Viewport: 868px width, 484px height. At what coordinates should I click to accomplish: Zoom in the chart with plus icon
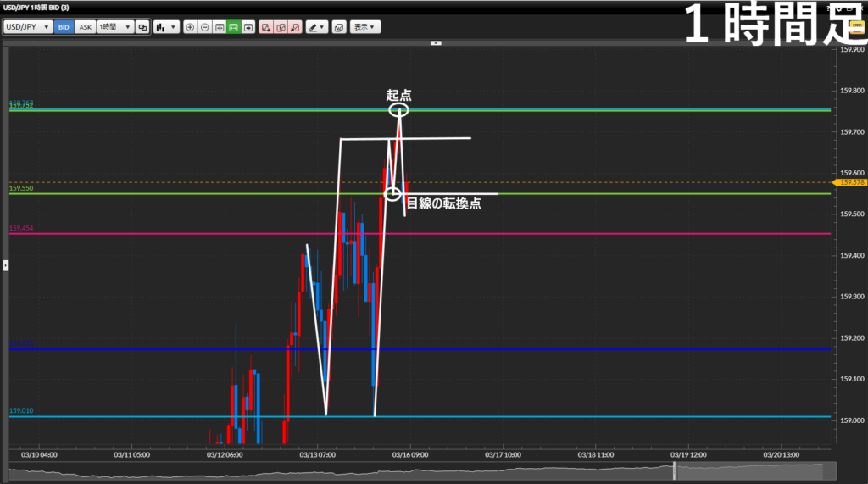pos(190,27)
